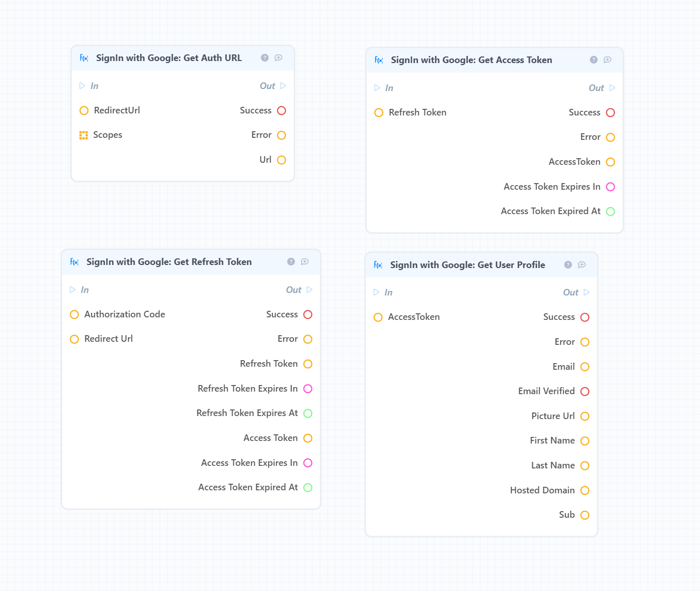The height and width of the screenshot is (591, 700).
Task: Select the Picture Url output port
Action: pos(585,417)
